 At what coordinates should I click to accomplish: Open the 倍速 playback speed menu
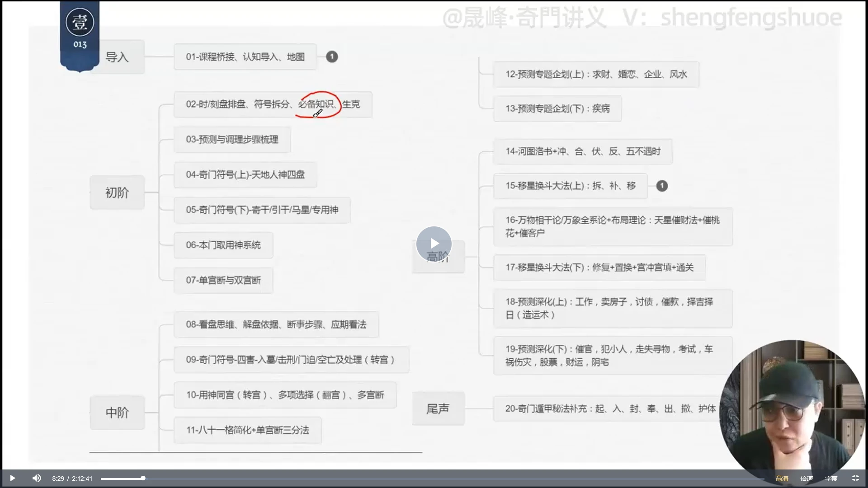click(806, 479)
